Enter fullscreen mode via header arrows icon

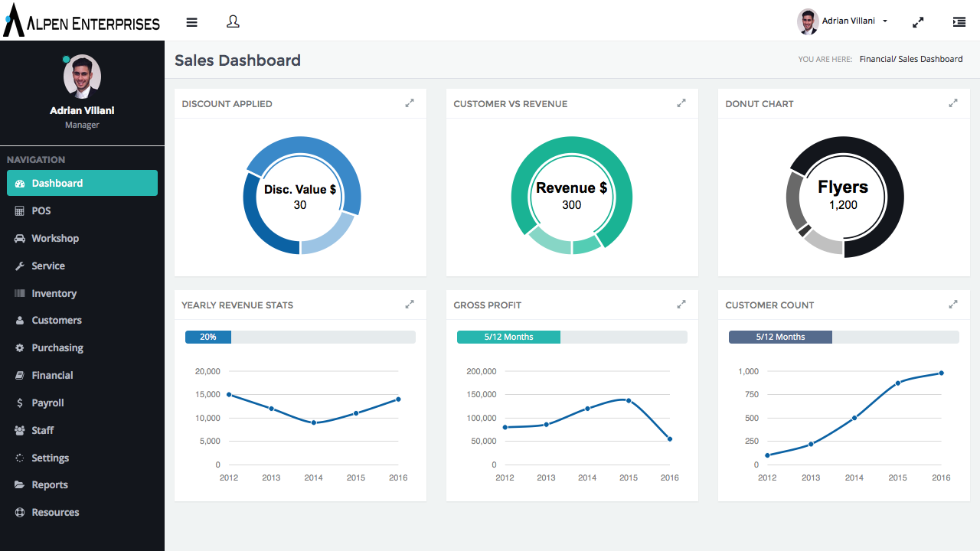click(x=918, y=22)
